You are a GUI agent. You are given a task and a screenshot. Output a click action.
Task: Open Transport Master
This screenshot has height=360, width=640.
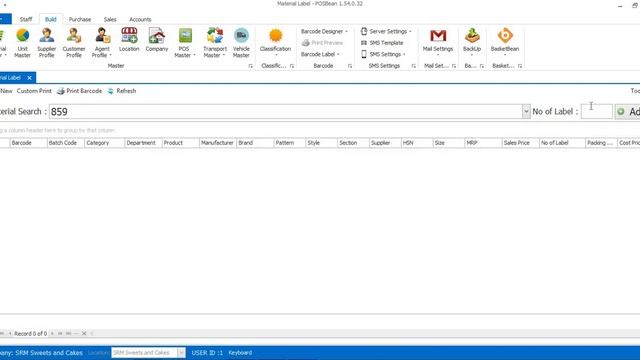coord(215,43)
